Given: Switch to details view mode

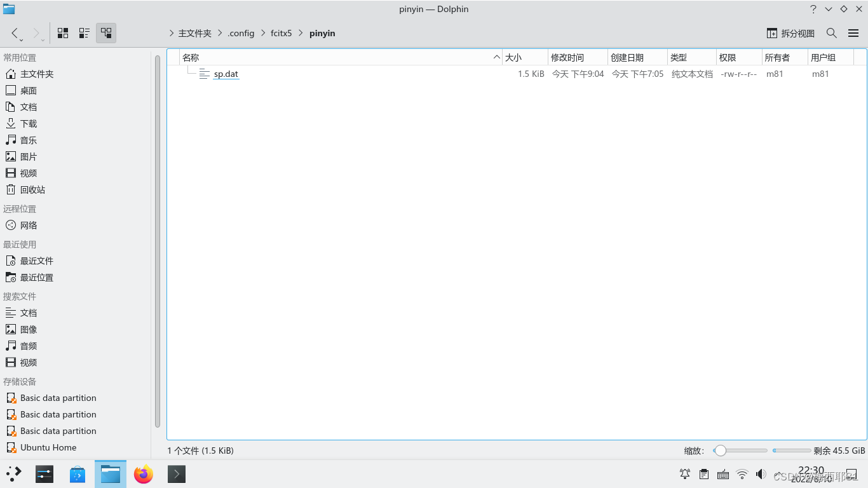Looking at the screenshot, I should [x=106, y=33].
